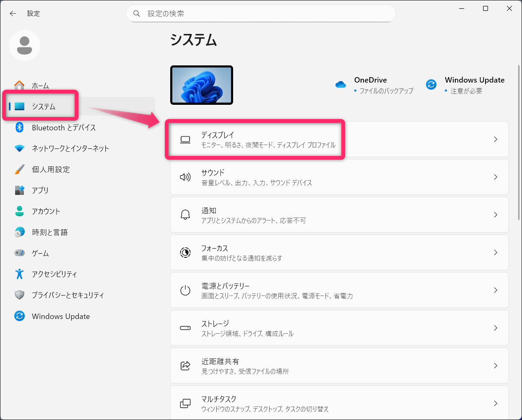Click the 電源とバッテリー power icon
The image size is (522, 420).
[185, 290]
